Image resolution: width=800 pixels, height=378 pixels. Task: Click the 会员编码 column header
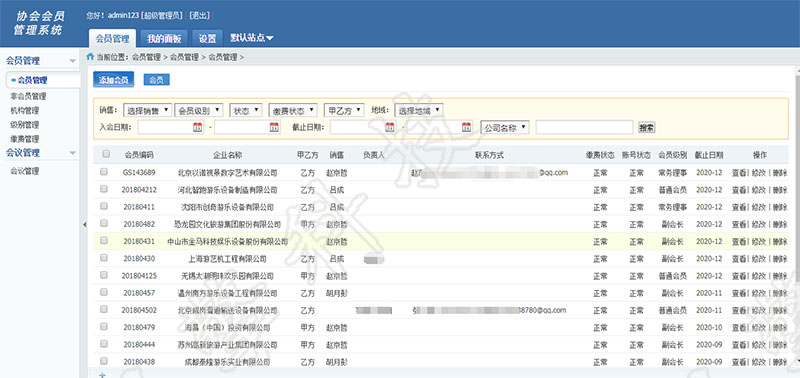(139, 155)
